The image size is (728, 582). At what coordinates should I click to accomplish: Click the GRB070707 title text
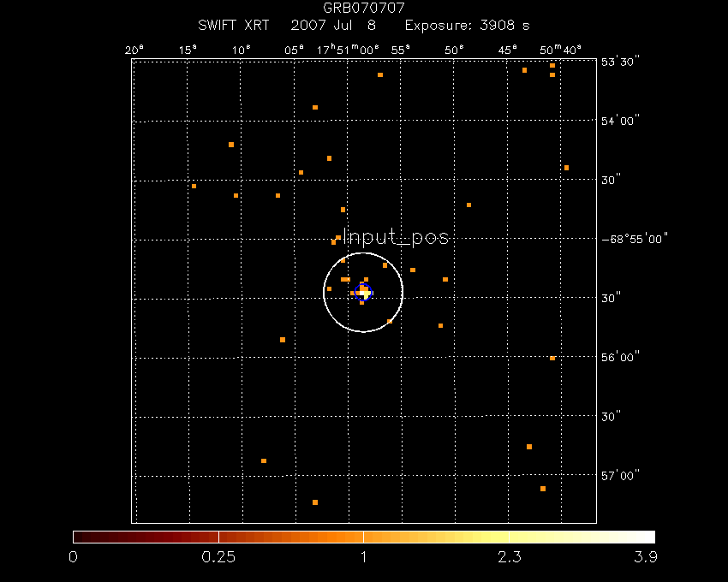pos(364,8)
